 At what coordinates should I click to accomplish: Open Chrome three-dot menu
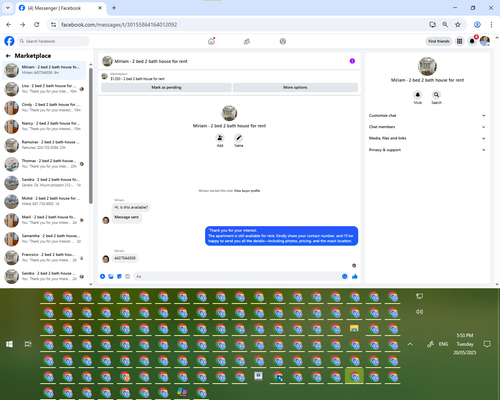(x=491, y=25)
